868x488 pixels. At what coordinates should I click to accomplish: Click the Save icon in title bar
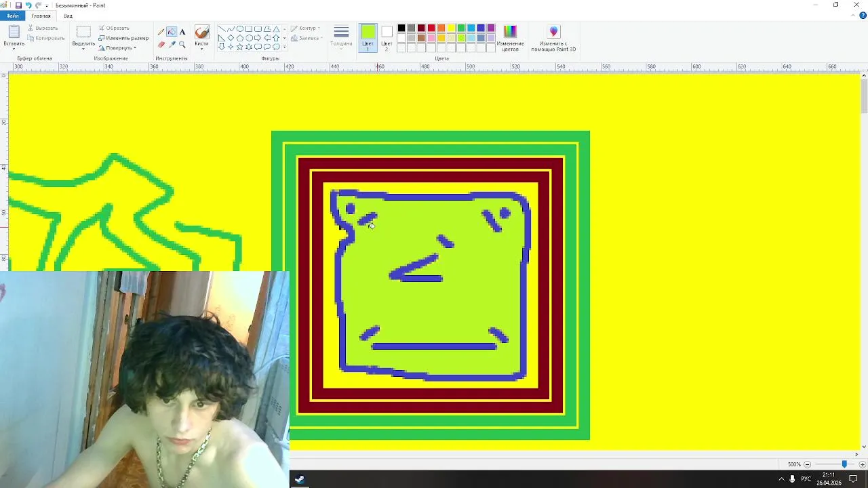pyautogui.click(x=18, y=5)
